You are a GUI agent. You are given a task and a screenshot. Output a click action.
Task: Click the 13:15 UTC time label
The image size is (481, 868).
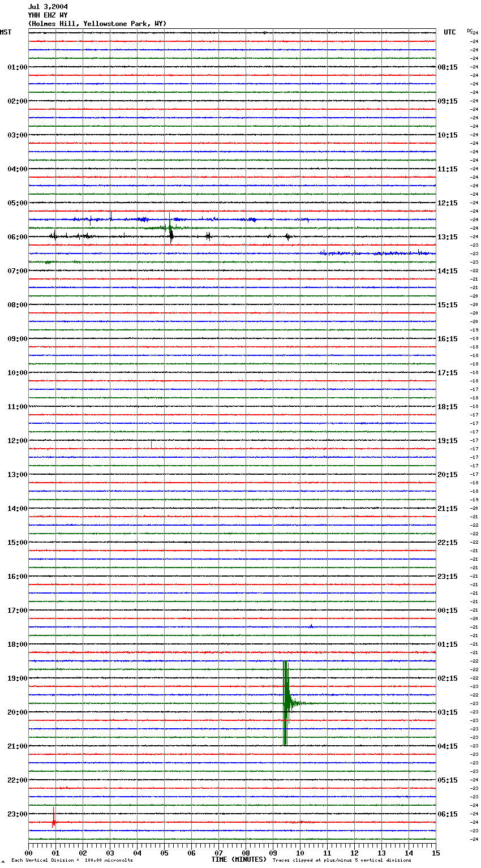point(448,237)
